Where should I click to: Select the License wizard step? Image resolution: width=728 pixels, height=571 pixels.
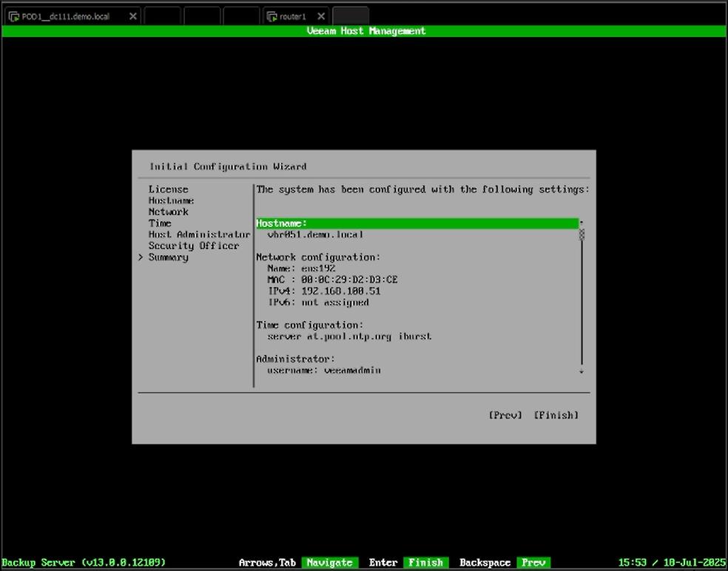pyautogui.click(x=168, y=189)
